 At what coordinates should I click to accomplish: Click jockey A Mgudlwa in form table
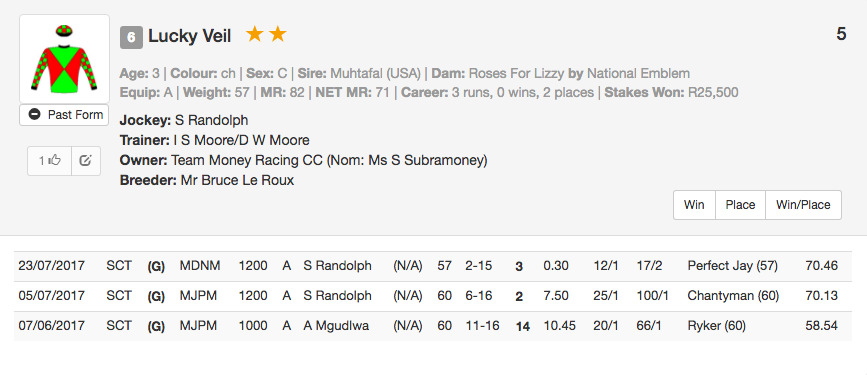click(337, 326)
